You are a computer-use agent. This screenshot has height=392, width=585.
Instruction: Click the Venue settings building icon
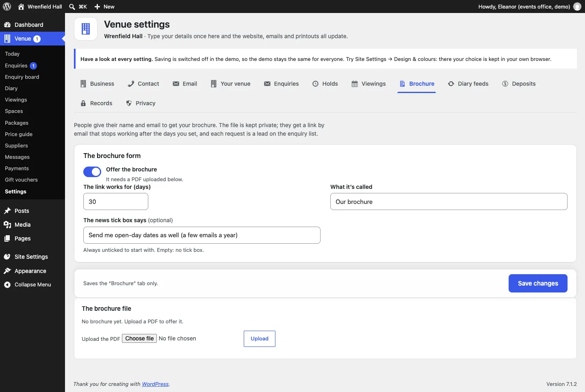[x=86, y=29]
